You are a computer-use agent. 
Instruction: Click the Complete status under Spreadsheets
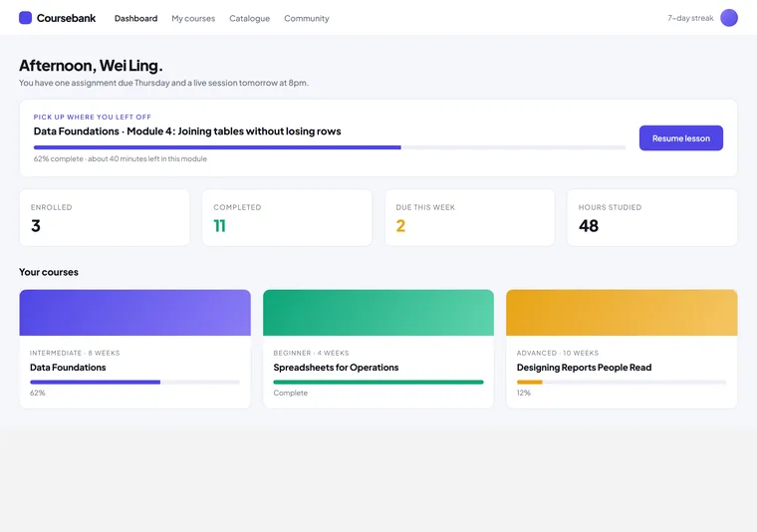(x=290, y=393)
